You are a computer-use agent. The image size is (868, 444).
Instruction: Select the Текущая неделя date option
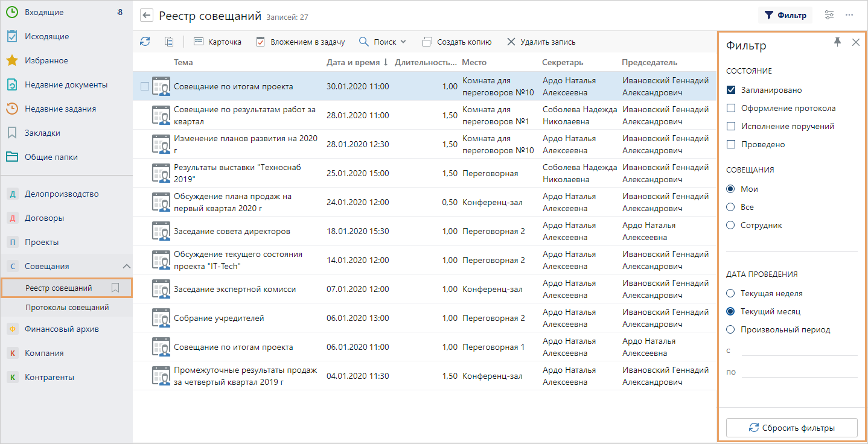(730, 293)
